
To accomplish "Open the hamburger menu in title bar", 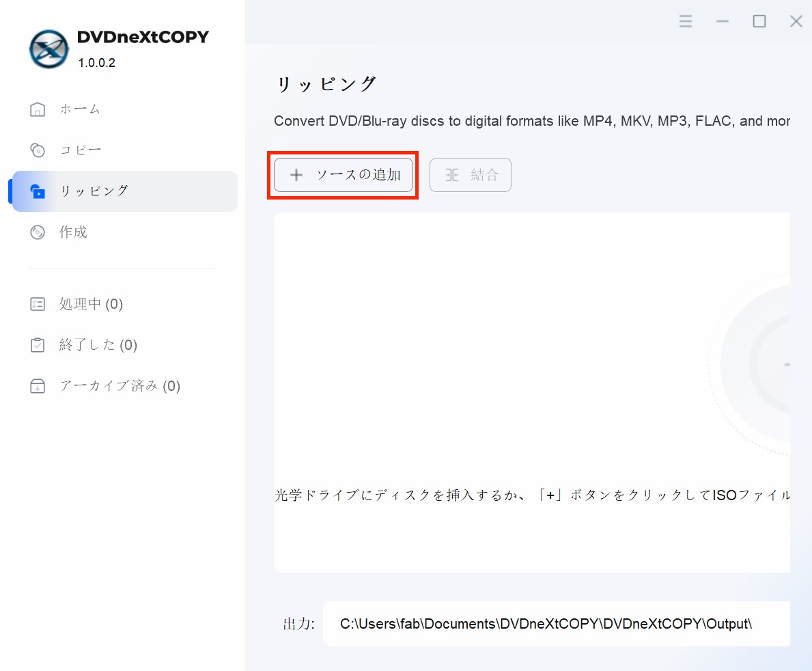I will [686, 21].
